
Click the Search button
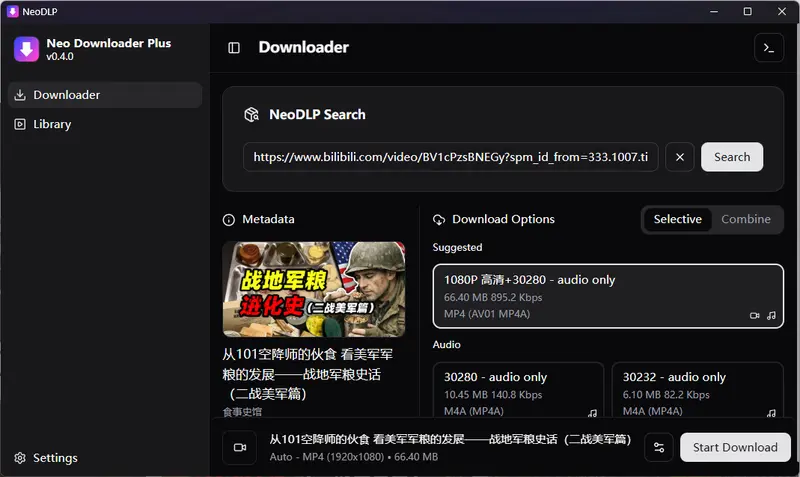click(732, 157)
